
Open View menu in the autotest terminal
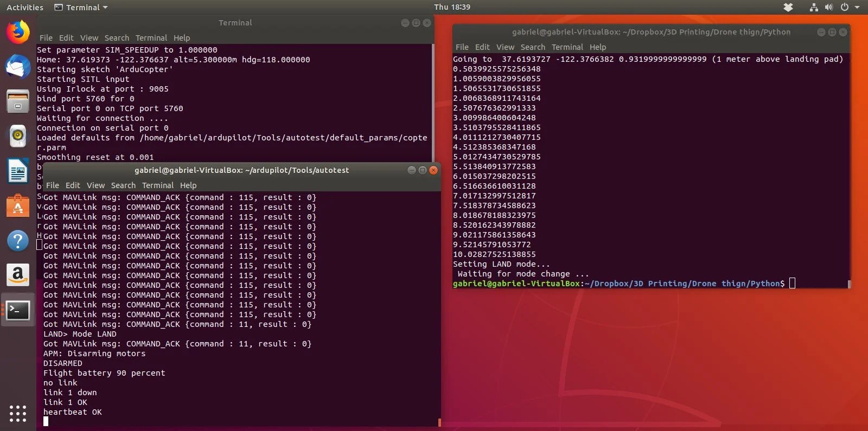95,185
